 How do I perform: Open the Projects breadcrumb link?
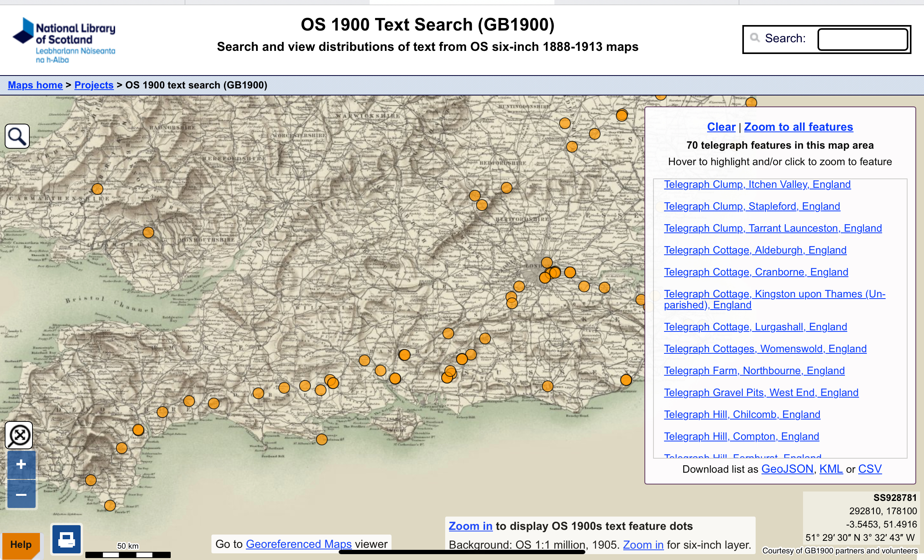click(x=94, y=85)
